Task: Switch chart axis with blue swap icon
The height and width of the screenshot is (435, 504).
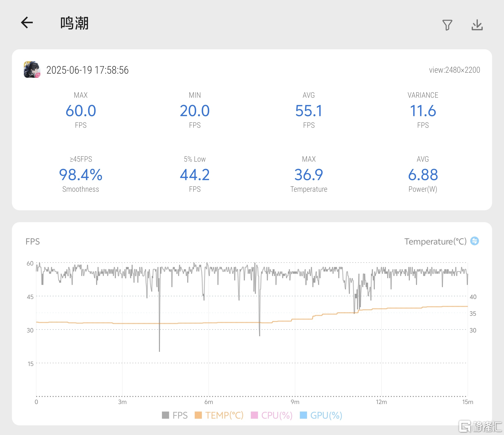Action: coord(474,241)
